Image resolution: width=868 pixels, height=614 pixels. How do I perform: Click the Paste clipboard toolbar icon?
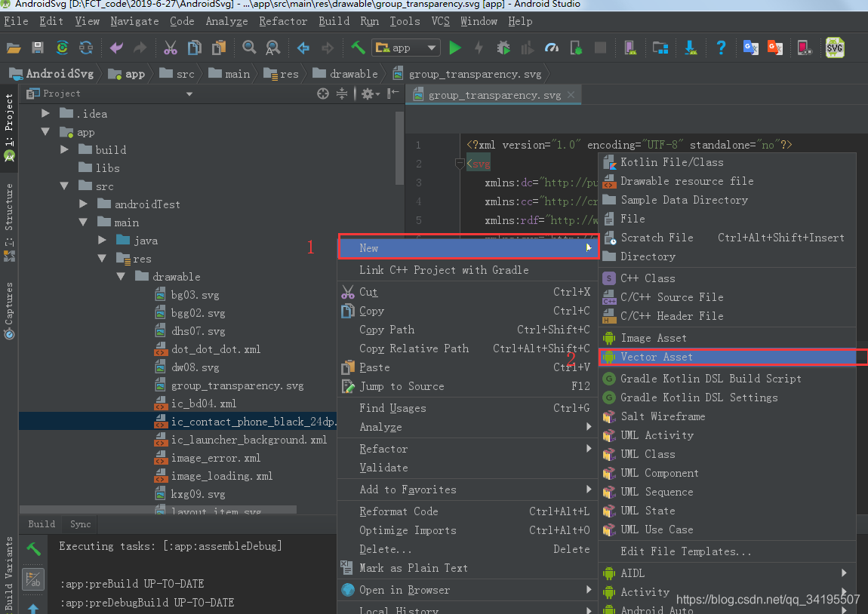[x=219, y=48]
